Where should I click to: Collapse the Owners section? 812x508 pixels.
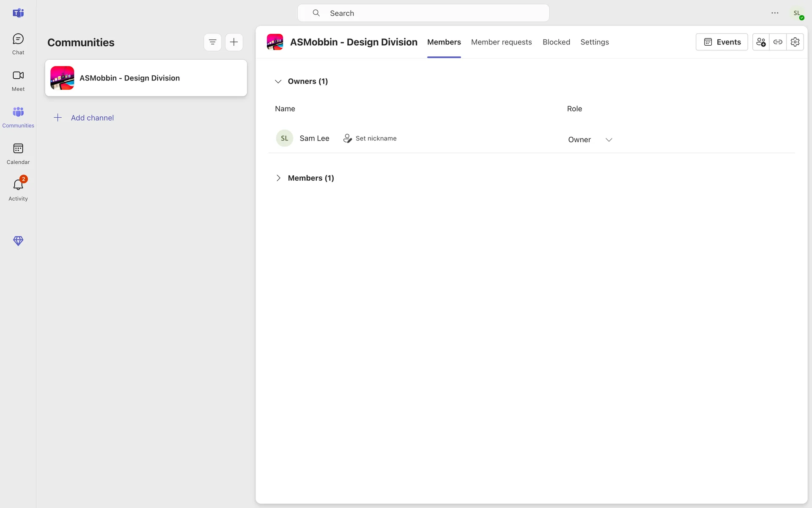[x=278, y=81]
